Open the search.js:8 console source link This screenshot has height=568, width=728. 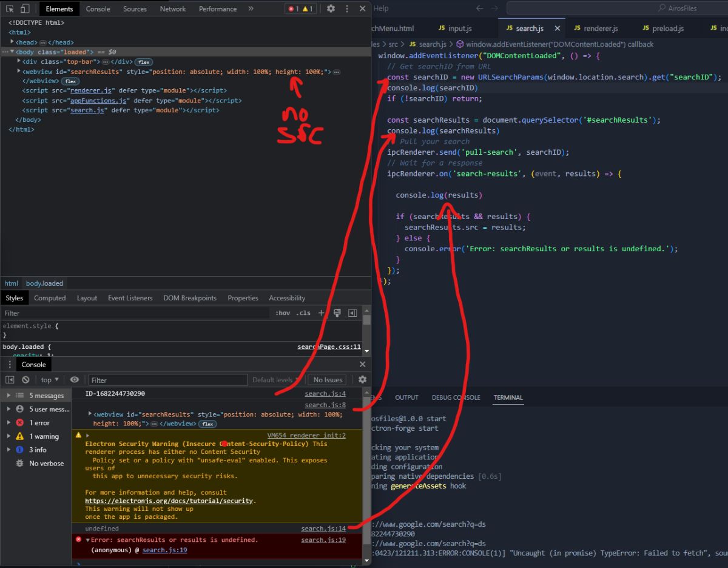[325, 405]
